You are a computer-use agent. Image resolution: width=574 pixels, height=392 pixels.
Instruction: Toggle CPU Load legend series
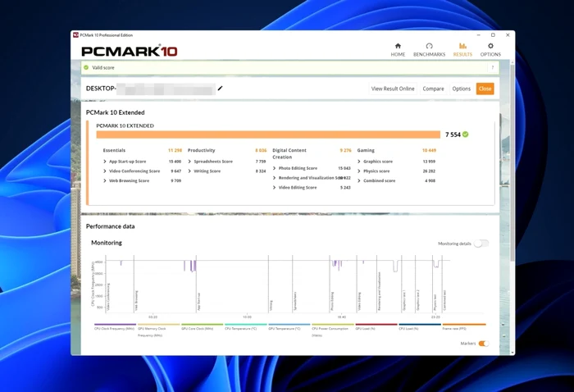pyautogui.click(x=420, y=327)
